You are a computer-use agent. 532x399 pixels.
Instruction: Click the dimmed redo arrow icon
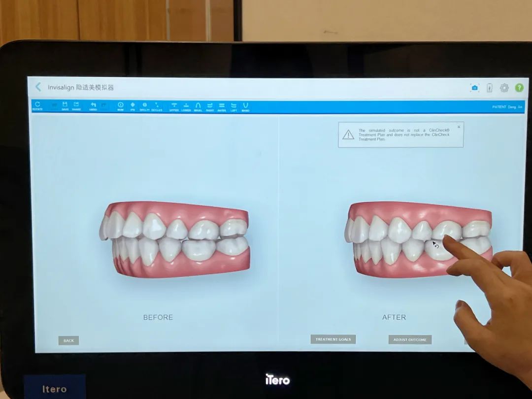[104, 105]
